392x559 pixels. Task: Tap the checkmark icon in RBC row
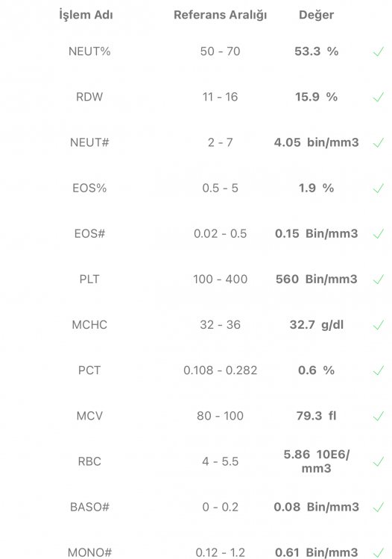tap(378, 461)
